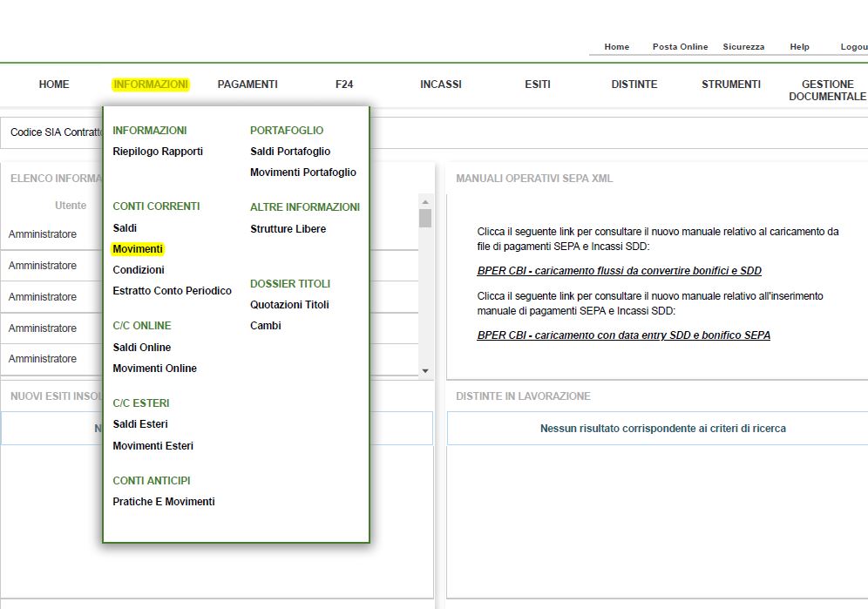This screenshot has height=609, width=868.
Task: Click the scrollbar up arrow in user list
Action: tap(425, 200)
